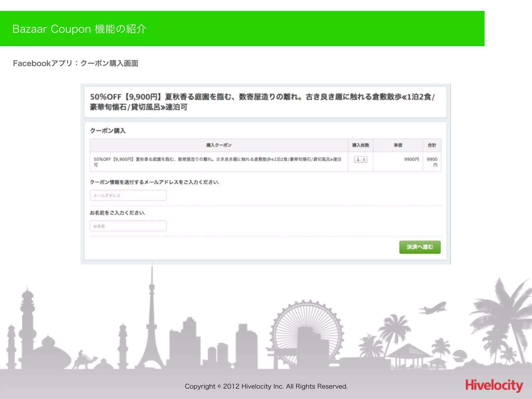Viewport: 532px width, 399px height.
Task: Click the Copyright 2012 Hivelocity footer text
Action: [266, 386]
